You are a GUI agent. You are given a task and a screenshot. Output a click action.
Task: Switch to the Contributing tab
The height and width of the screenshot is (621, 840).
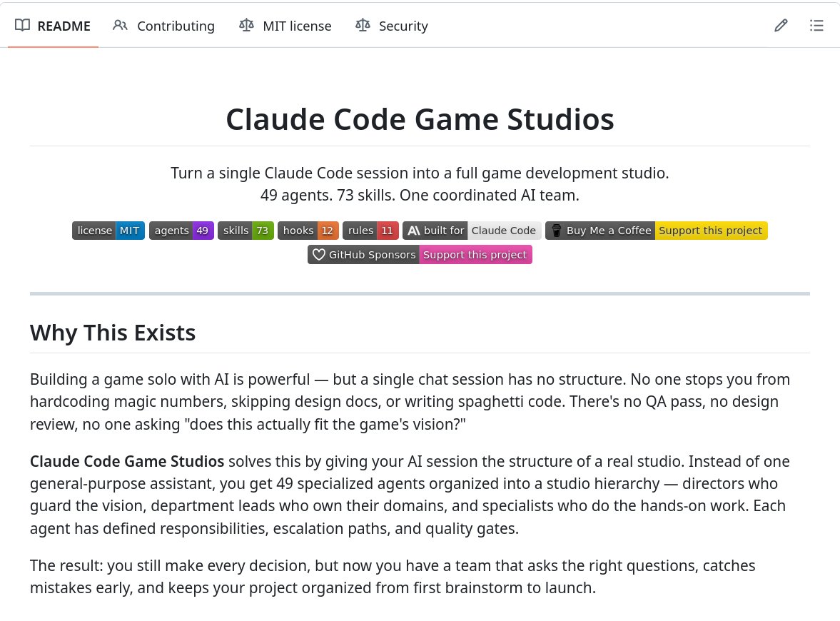tap(163, 26)
